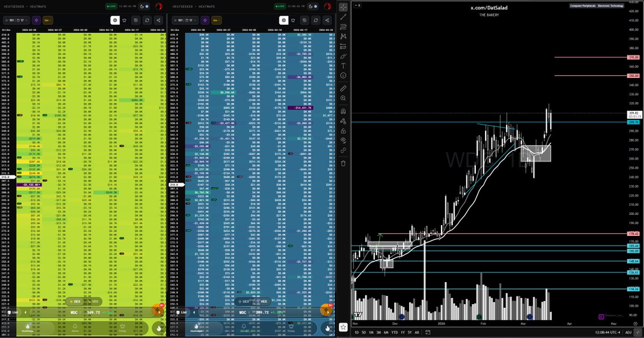Image resolution: width=644 pixels, height=338 pixels.
Task: Click the Computer Peripherals tag on chart
Action: click(x=582, y=6)
